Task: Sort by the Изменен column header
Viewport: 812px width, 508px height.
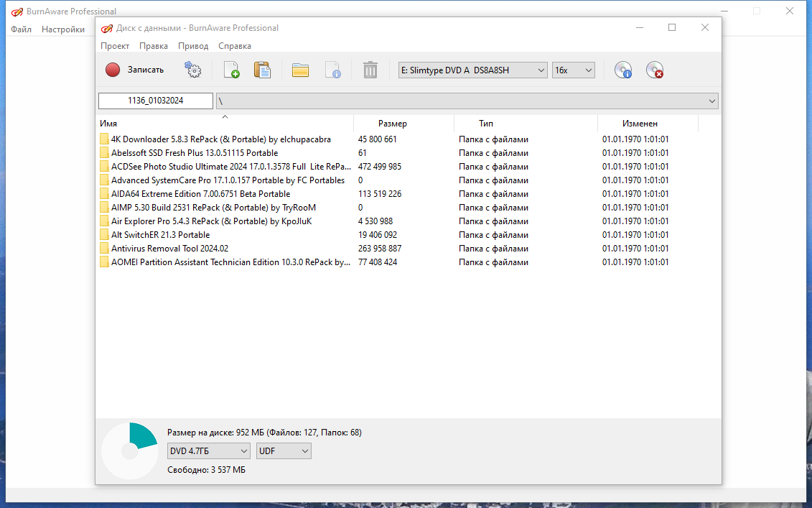Action: [x=648, y=124]
